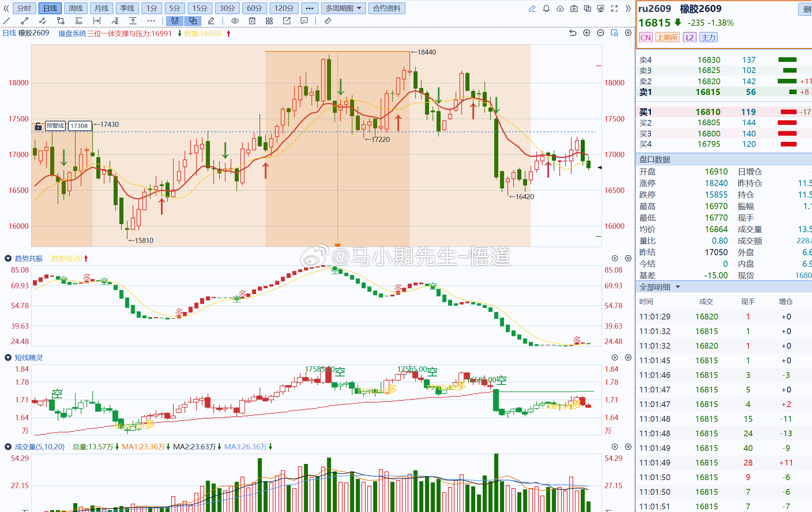The image size is (812, 512).
Task: Toggle the magnet snap mode
Action: (x=175, y=21)
